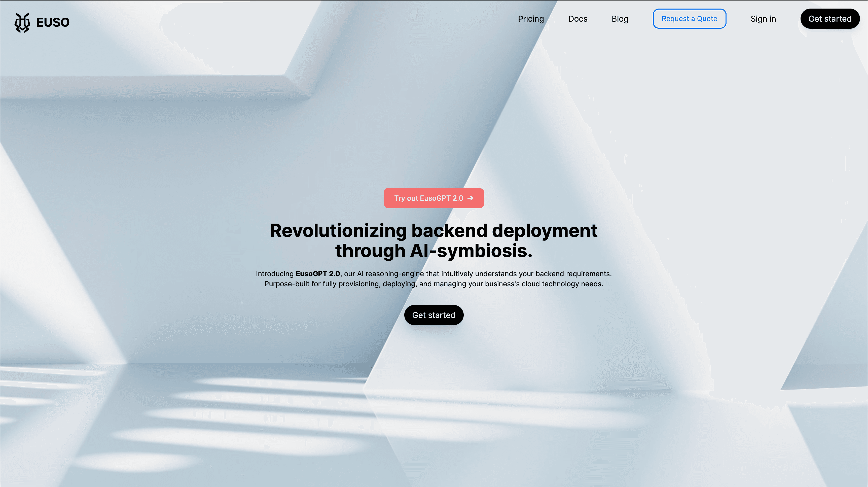This screenshot has height=487, width=868.
Task: Click the outlined Request a Quote pill
Action: pyautogui.click(x=690, y=19)
